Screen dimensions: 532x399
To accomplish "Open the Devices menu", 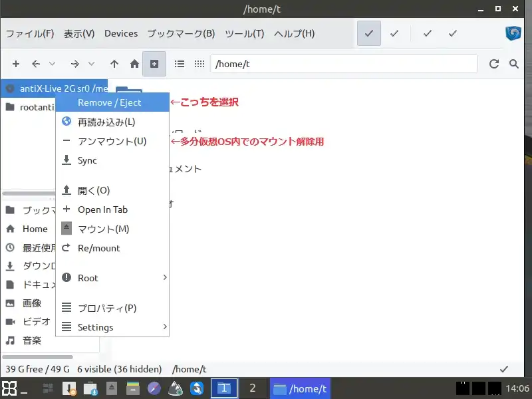I will pos(121,33).
